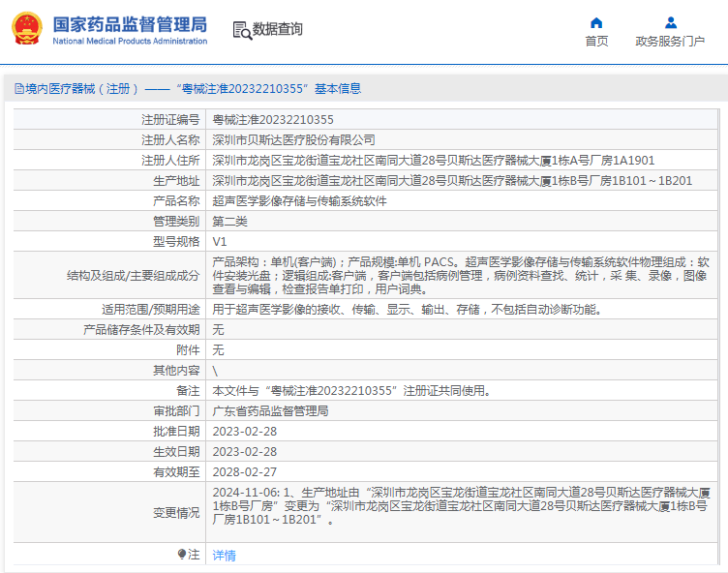The width and height of the screenshot is (728, 573).
Task: Select remark text 本文件与…注册证共同使用
Action: 352,391
